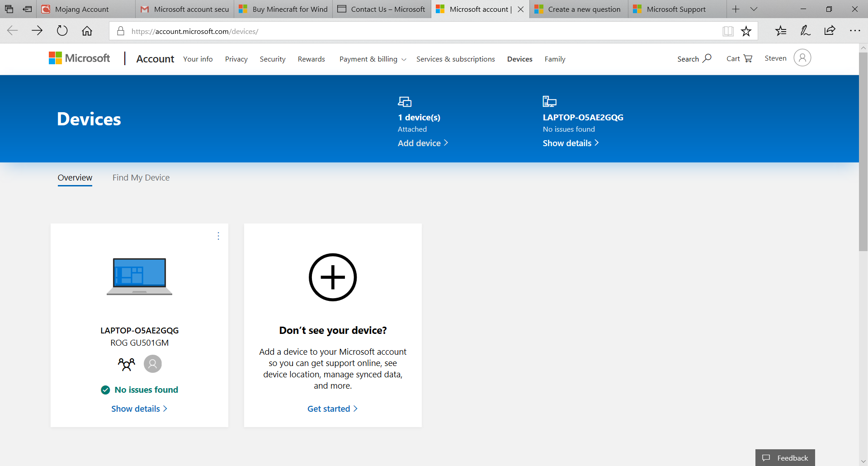
Task: Open the Your info page
Action: pos(198,59)
